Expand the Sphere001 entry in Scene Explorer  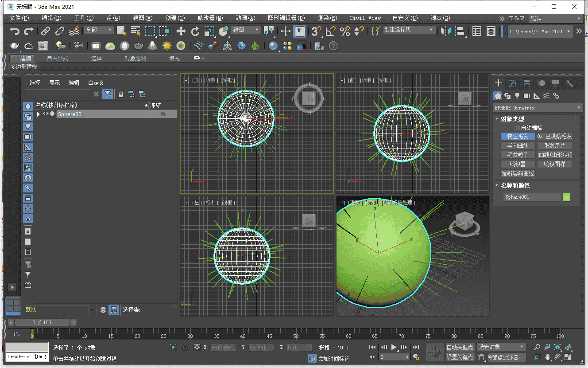click(x=38, y=114)
